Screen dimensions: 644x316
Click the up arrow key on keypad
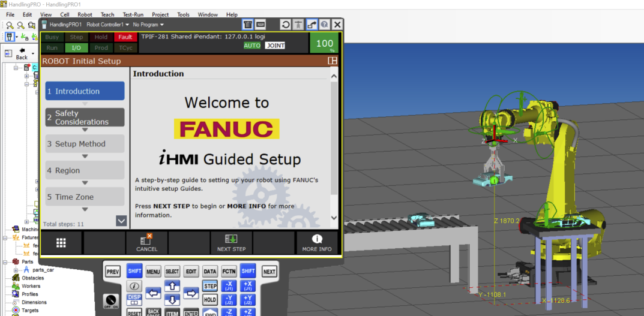tap(172, 285)
